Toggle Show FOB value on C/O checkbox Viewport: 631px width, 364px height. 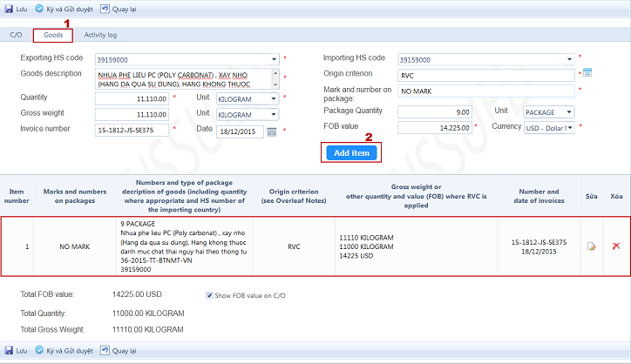click(209, 295)
